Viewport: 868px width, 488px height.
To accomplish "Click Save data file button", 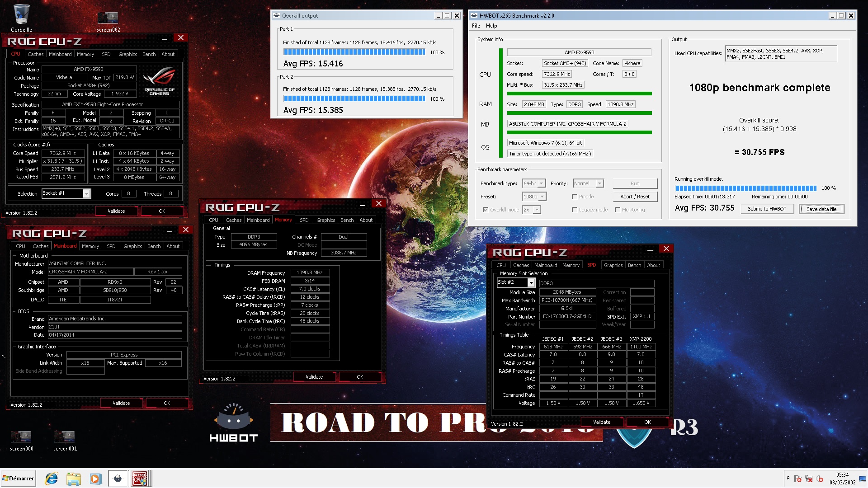I will coord(821,209).
